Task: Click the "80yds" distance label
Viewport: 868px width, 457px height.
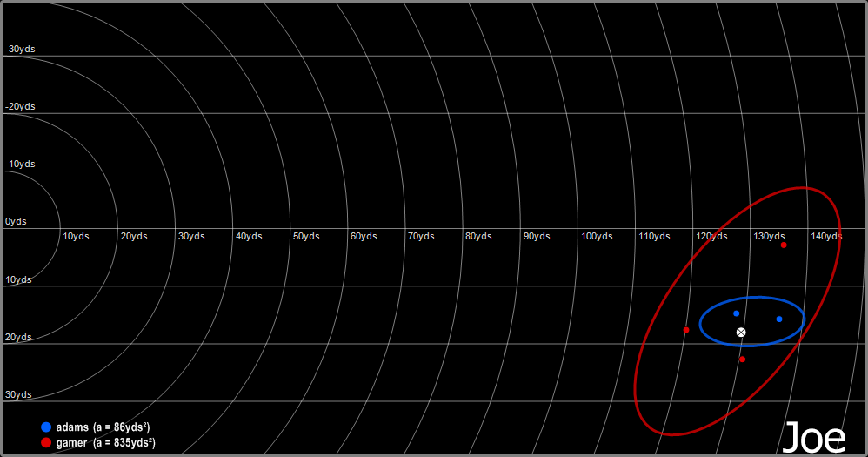Action: (x=478, y=237)
